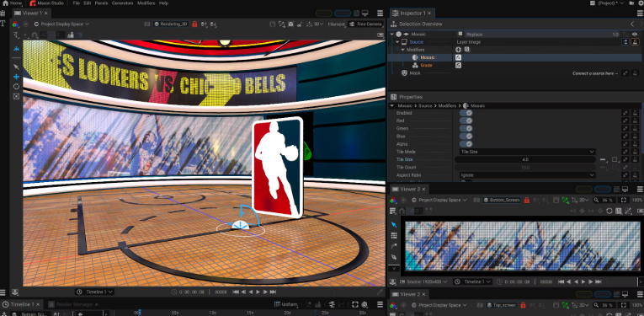Open the Panels menu
644x316 pixels.
(101, 3)
